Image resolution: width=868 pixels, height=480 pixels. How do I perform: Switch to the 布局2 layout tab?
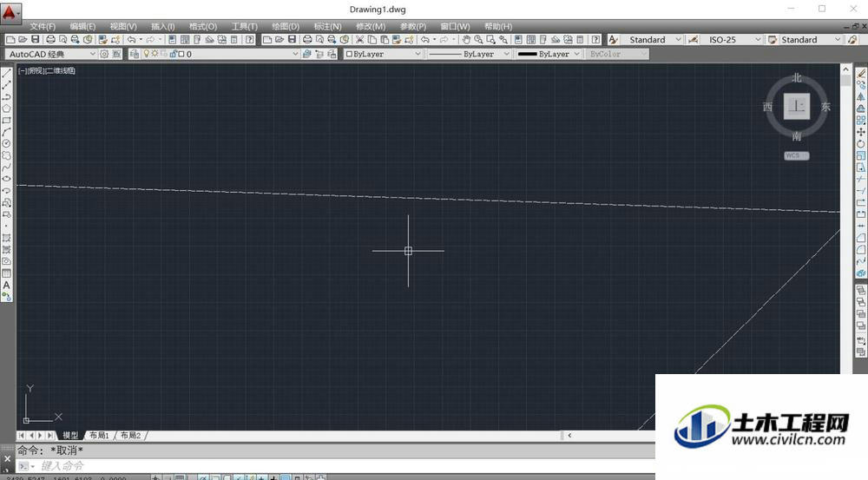[x=131, y=435]
